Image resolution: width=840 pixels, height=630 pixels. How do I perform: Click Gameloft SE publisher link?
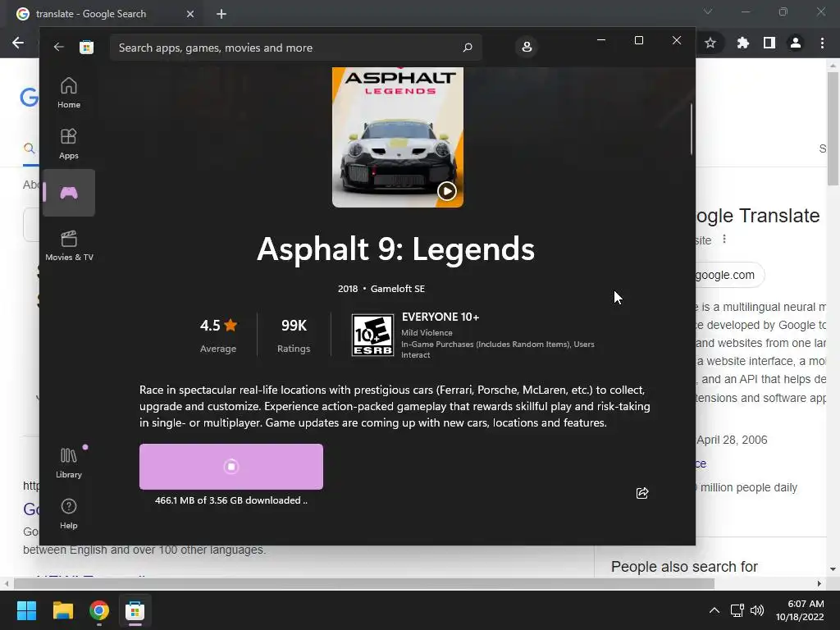[398, 289]
